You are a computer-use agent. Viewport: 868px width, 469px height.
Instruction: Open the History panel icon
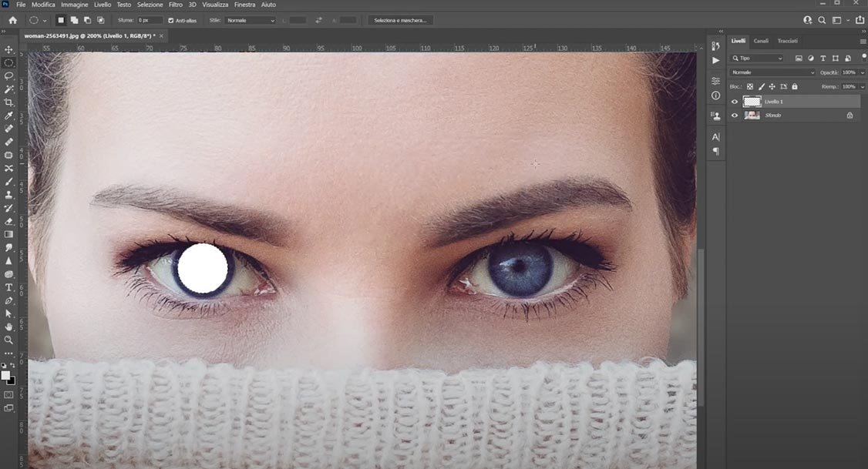(716, 46)
